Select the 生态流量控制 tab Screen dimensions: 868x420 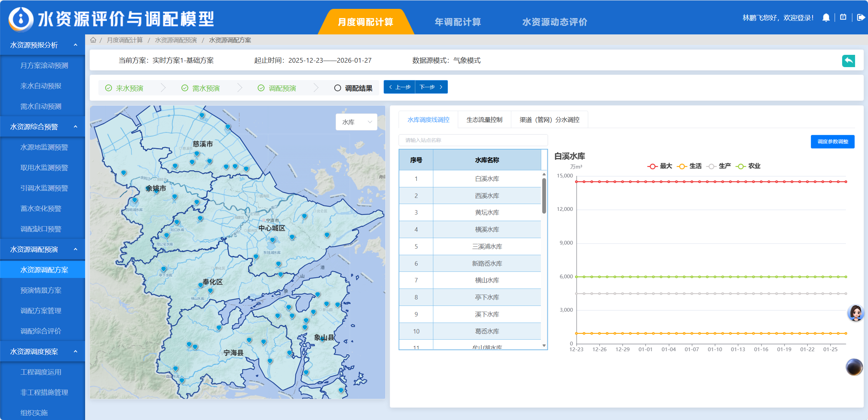pos(484,120)
